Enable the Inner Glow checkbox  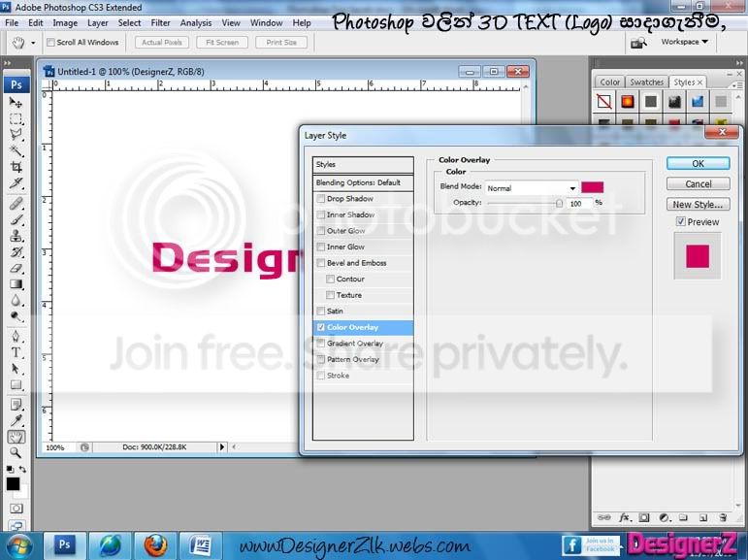321,247
